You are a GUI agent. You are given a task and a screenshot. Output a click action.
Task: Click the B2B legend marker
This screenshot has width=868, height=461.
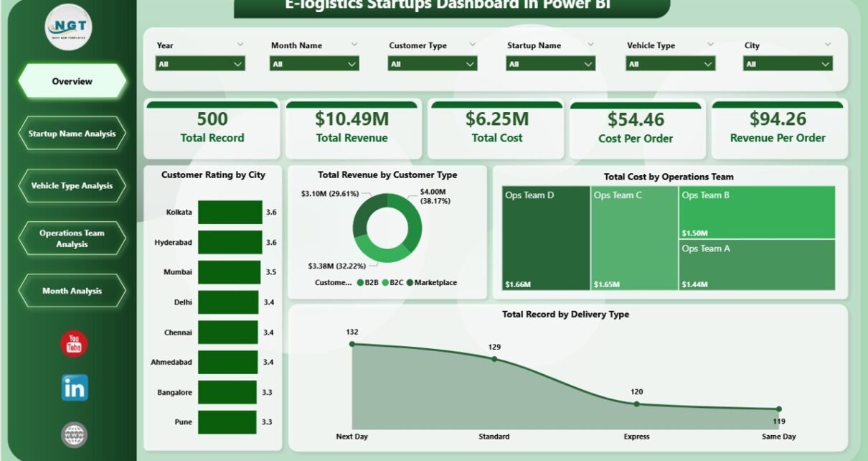(x=360, y=283)
